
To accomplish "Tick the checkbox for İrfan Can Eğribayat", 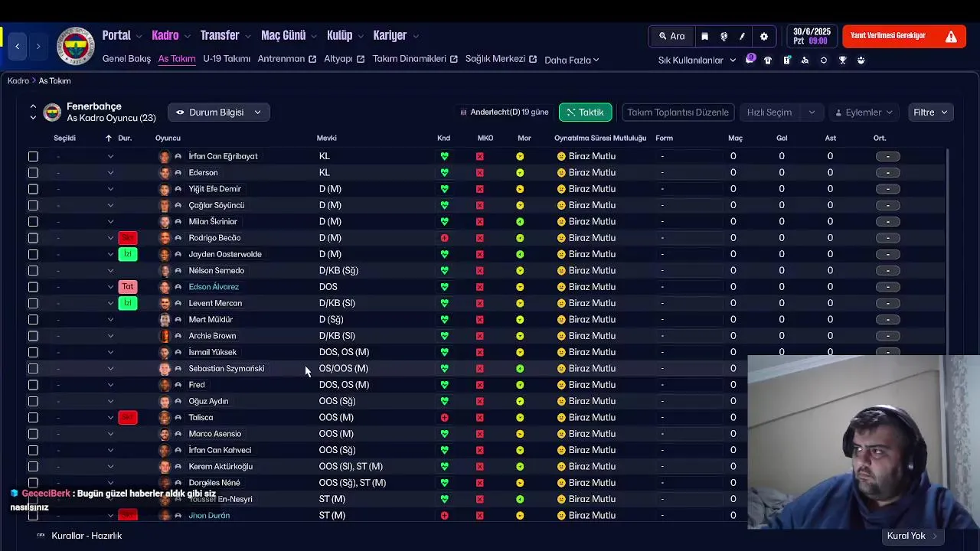I will [x=33, y=156].
